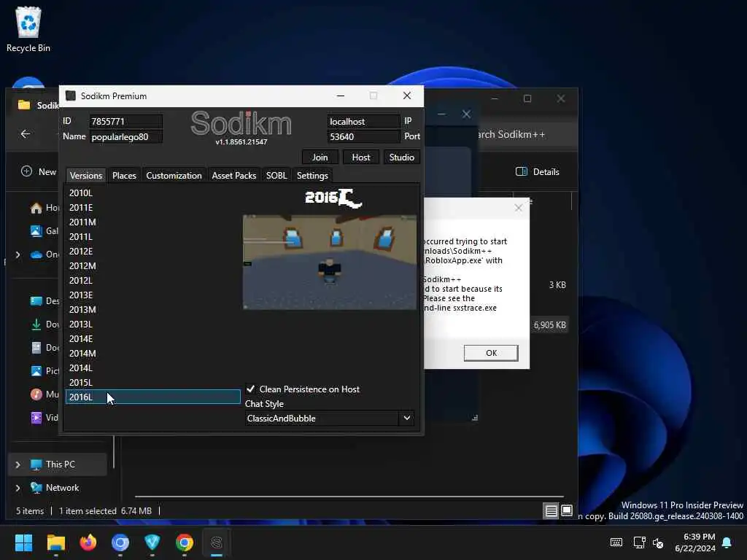Expand OneDrive node in Explorer sidebar
This screenshot has width=747, height=560.
(18, 254)
